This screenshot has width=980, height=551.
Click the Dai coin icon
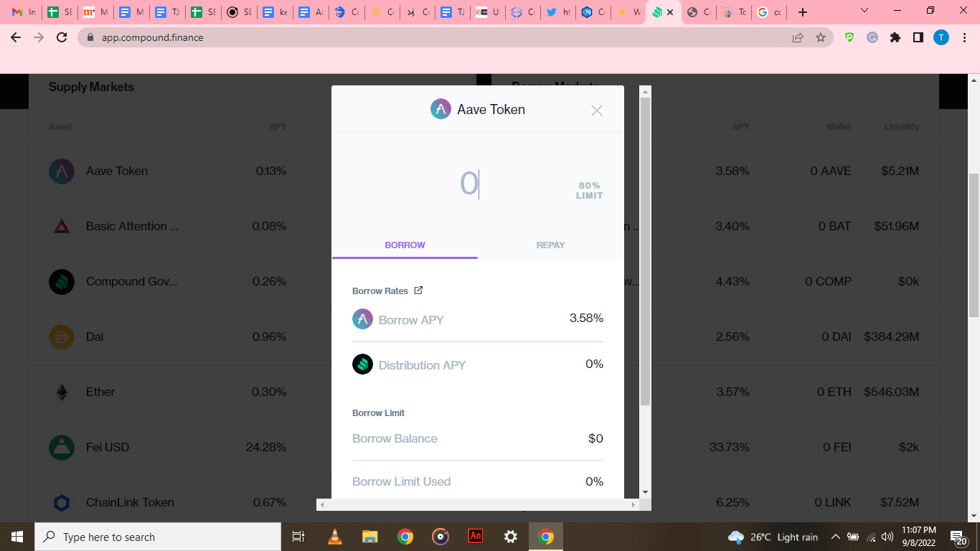click(62, 337)
